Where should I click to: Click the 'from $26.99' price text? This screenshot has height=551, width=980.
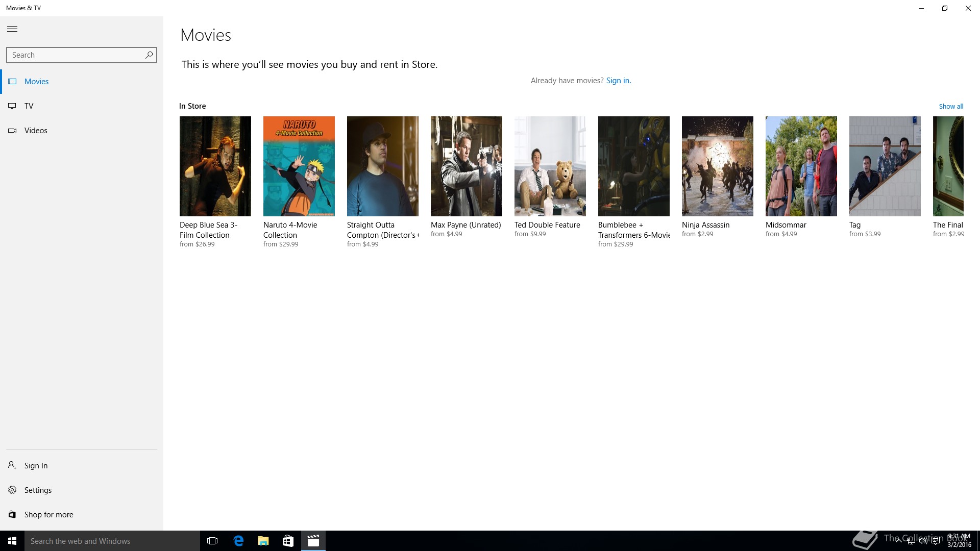click(x=197, y=244)
